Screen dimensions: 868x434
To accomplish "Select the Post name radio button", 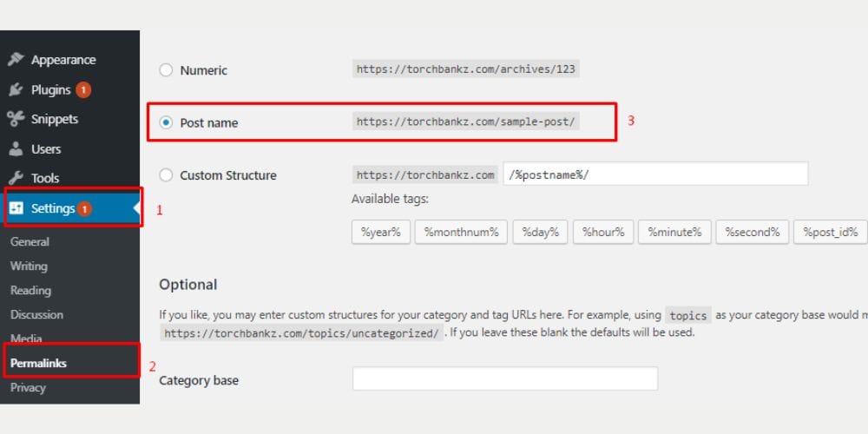I will [x=166, y=122].
